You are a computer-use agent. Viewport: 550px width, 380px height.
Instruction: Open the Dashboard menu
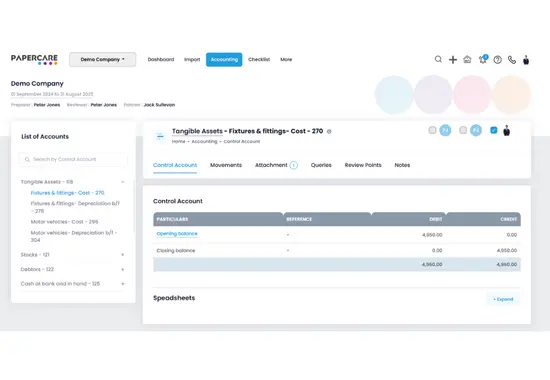161,59
